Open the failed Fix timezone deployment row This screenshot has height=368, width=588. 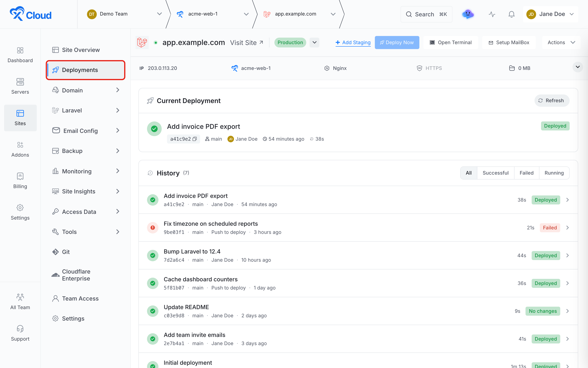pos(358,228)
